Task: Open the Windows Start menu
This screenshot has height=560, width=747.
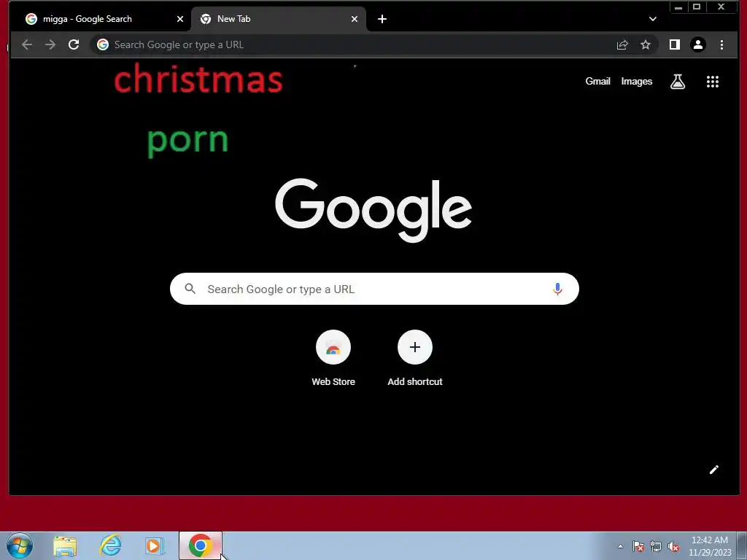Action: pos(20,545)
